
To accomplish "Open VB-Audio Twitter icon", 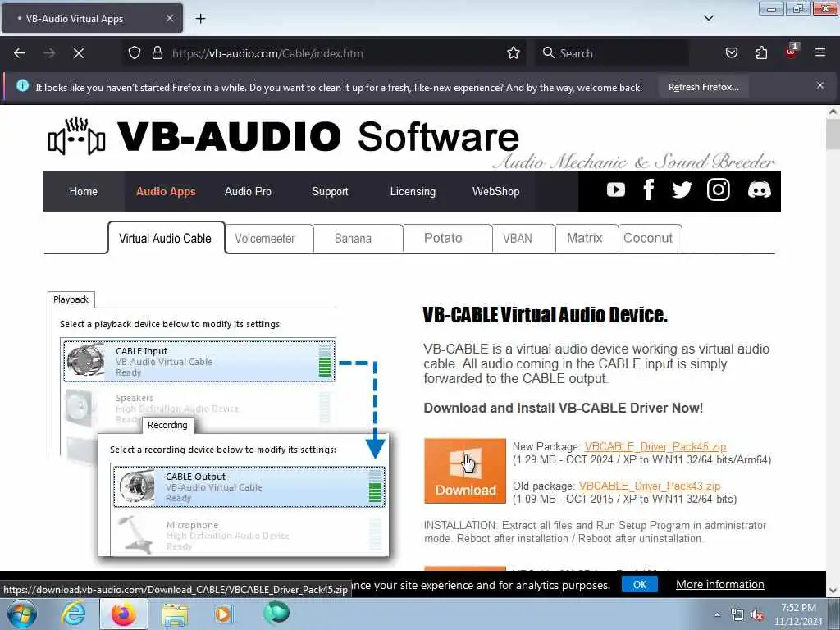I will 682,189.
